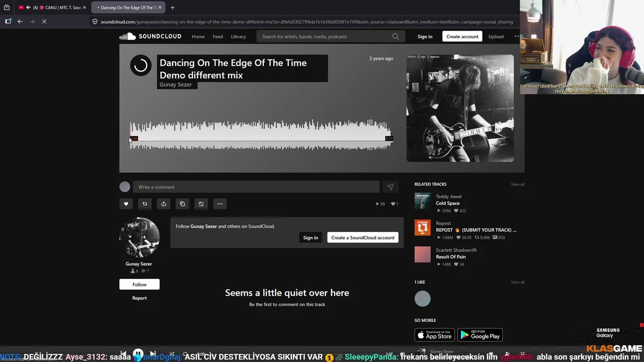Click Upload in the header
The image size is (644, 362).
(x=496, y=36)
